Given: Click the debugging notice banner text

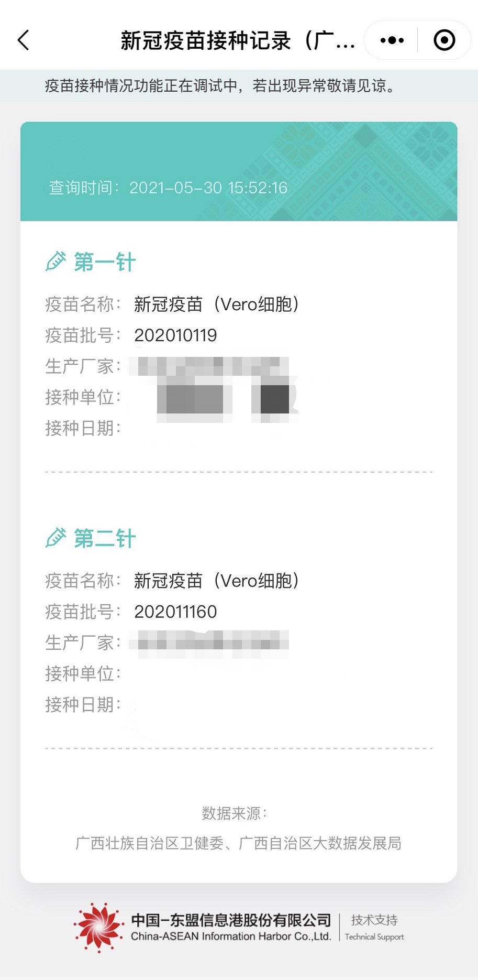Looking at the screenshot, I should (x=220, y=85).
